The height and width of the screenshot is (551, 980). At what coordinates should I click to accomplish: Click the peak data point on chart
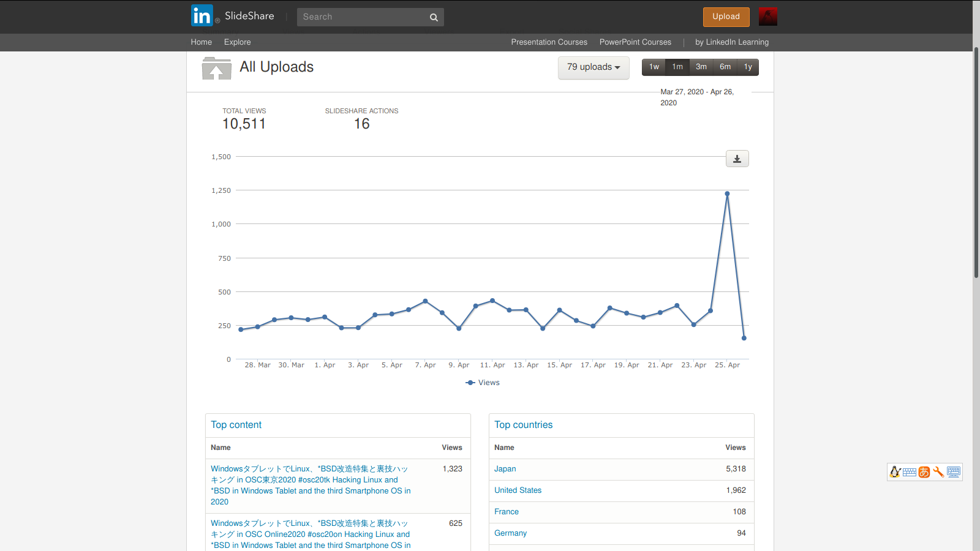pos(727,194)
